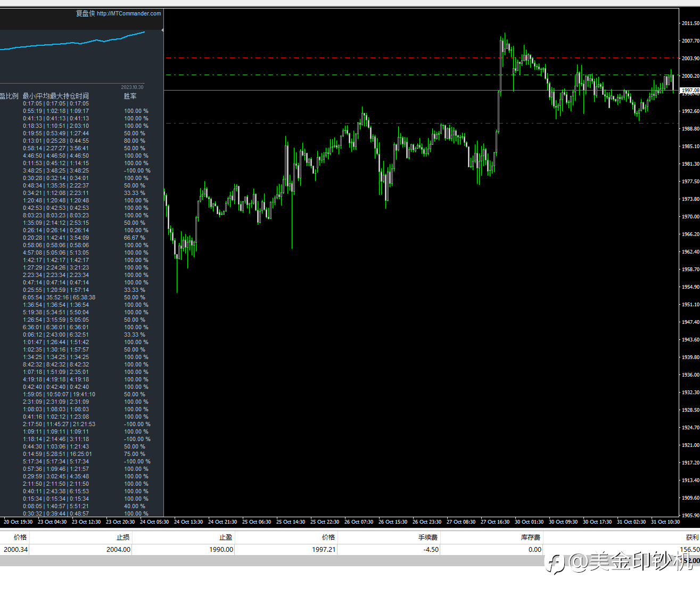Click the 2003.90 price axis label
Image resolution: width=700 pixels, height=595 pixels.
coord(690,58)
